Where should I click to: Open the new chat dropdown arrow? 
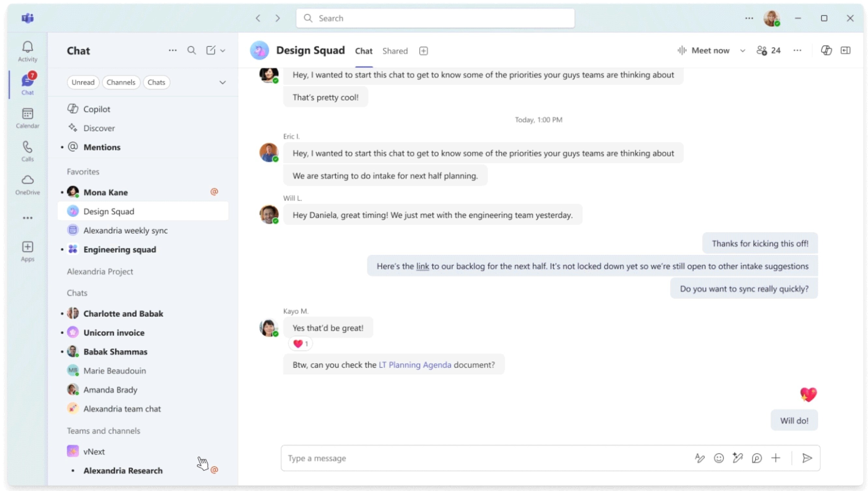[223, 50]
